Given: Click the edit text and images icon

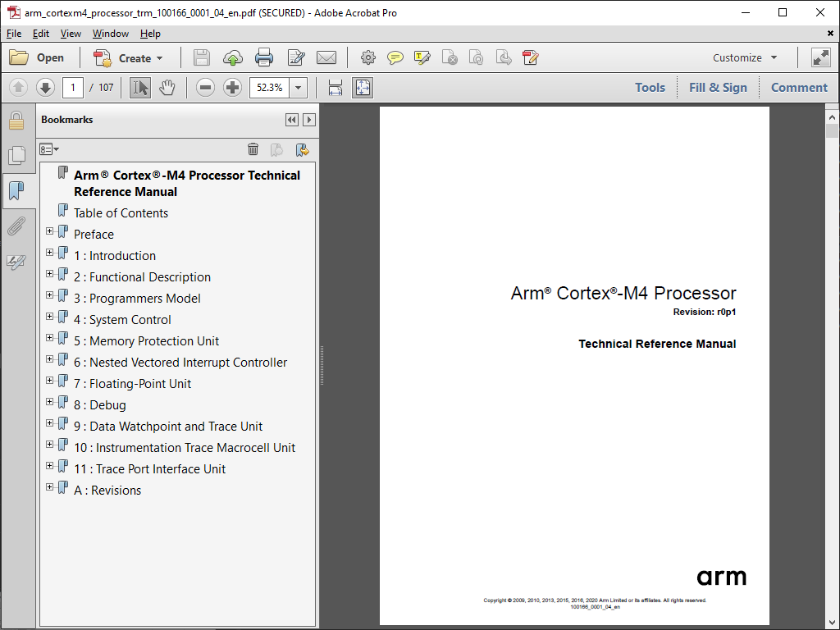Looking at the screenshot, I should (295, 58).
